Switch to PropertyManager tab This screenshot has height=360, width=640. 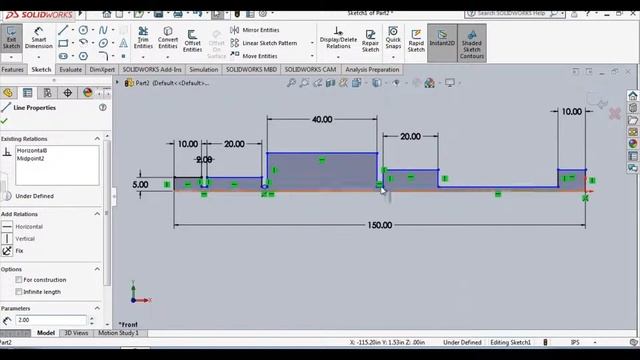[27, 93]
